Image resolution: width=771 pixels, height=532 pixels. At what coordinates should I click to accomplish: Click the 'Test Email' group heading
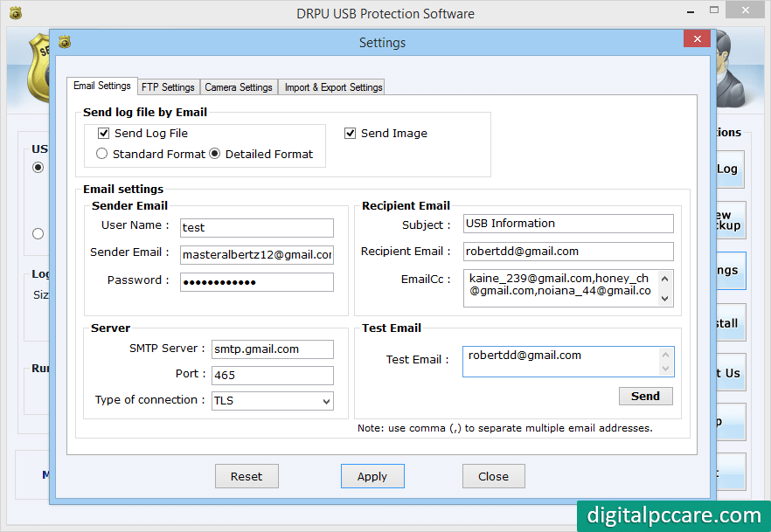pos(392,328)
